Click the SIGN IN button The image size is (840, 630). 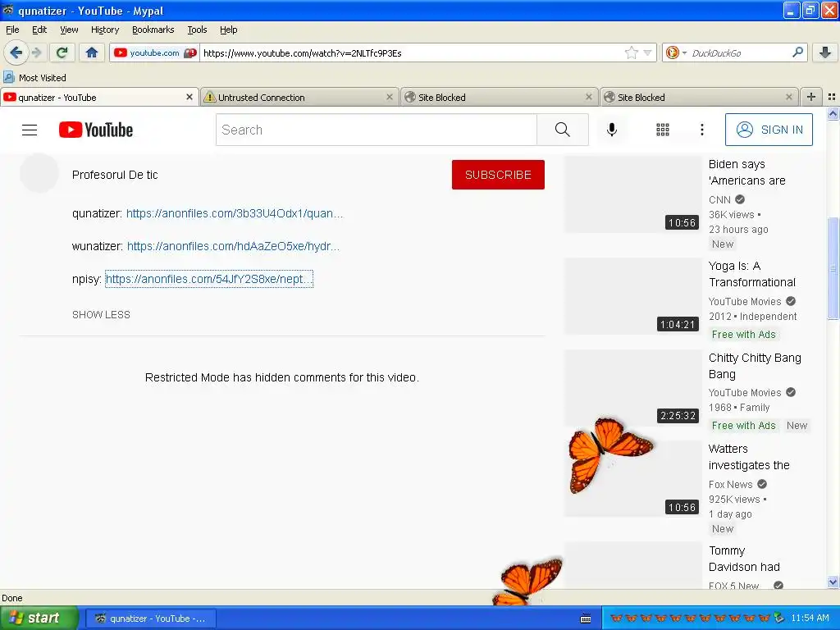769,130
